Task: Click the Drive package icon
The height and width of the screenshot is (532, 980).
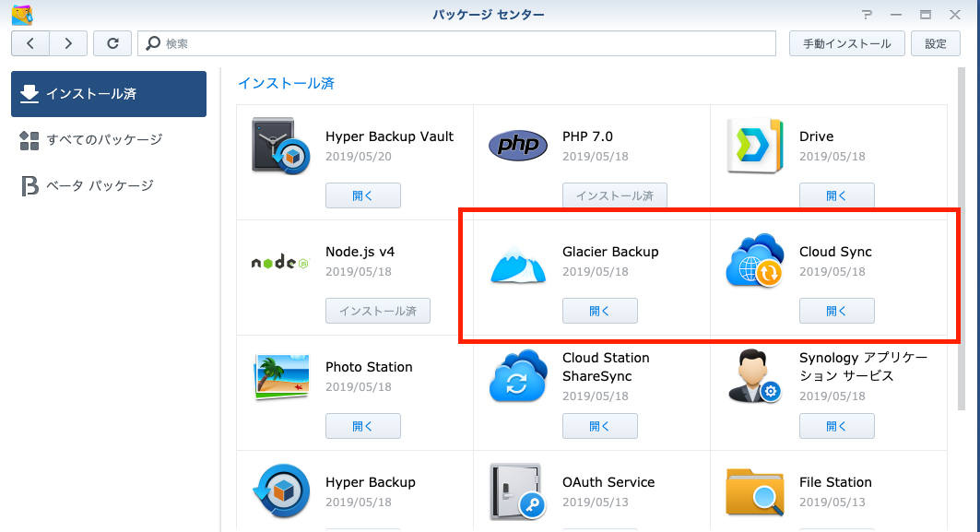Action: 755,146
